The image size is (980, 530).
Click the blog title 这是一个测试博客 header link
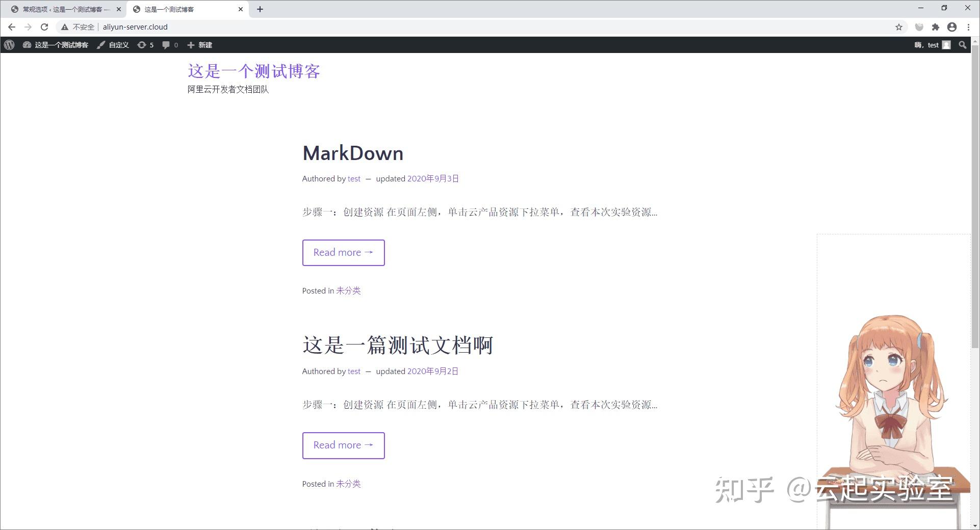pyautogui.click(x=254, y=71)
